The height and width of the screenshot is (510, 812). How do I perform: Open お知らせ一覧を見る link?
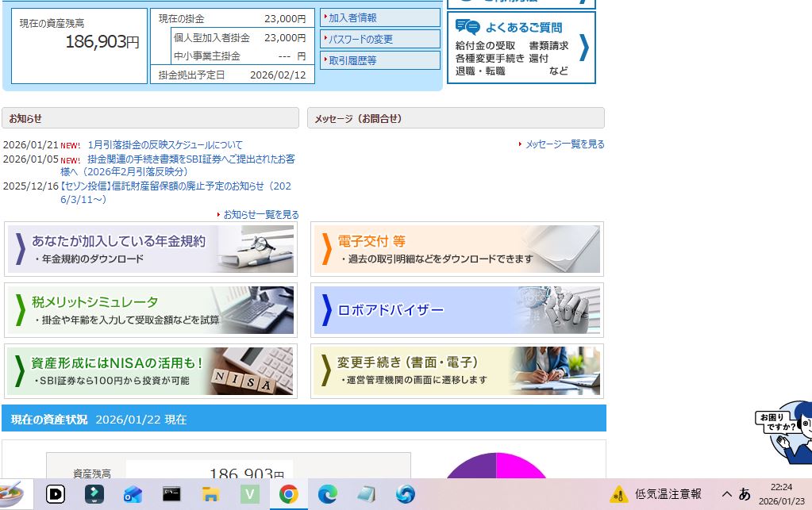click(260, 215)
